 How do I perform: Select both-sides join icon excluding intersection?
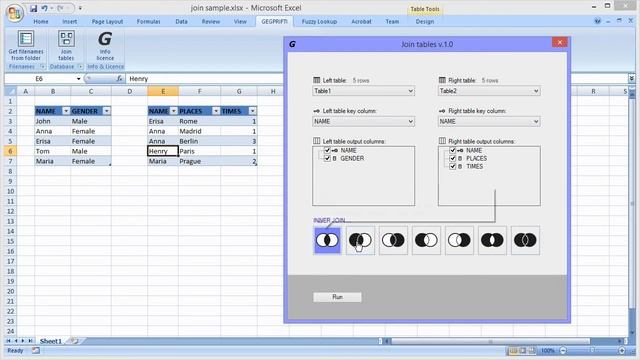click(x=492, y=240)
